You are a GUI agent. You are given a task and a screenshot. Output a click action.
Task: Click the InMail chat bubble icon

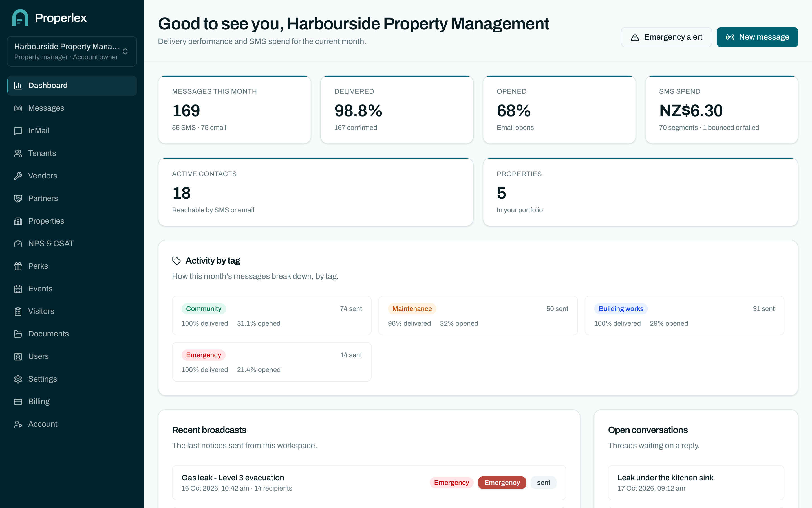pyautogui.click(x=18, y=131)
